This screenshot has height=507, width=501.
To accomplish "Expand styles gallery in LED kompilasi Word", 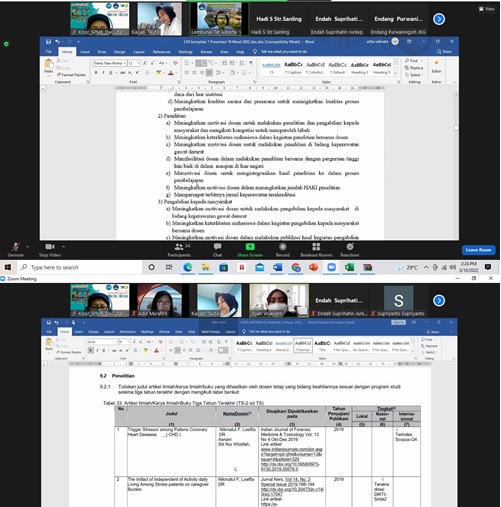I will pos(396,73).
